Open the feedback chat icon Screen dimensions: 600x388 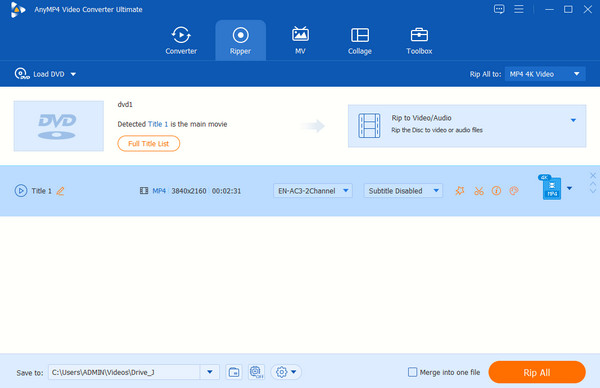[499, 9]
